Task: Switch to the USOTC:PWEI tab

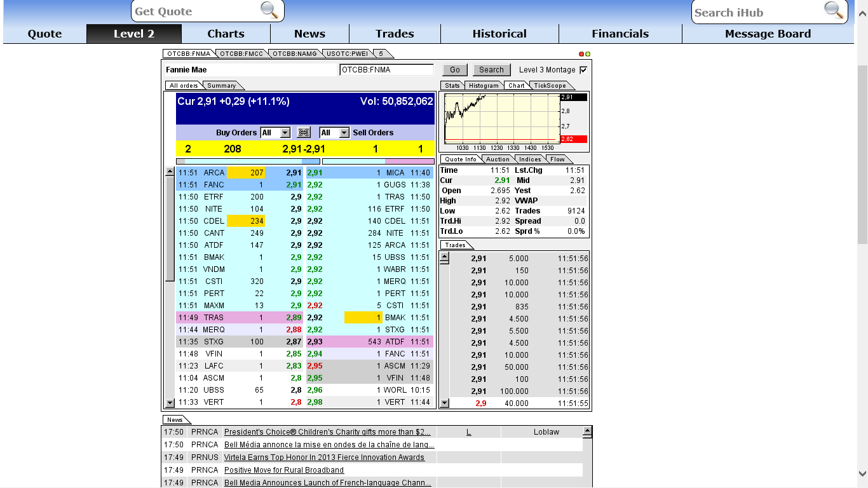Action: (x=346, y=53)
